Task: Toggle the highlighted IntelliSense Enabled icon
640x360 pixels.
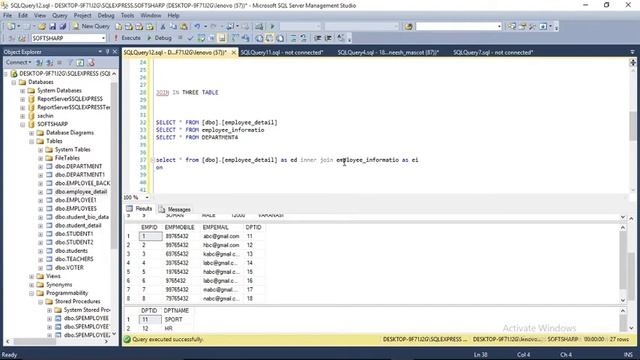Action: coord(222,38)
